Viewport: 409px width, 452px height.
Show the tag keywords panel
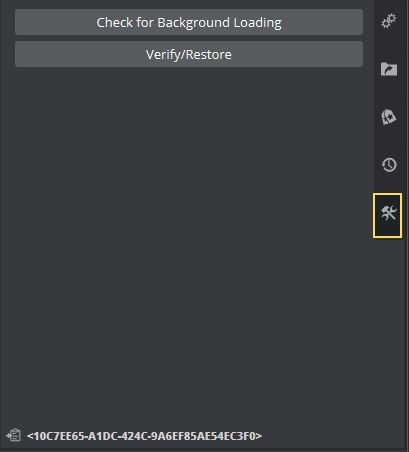pos(389,117)
